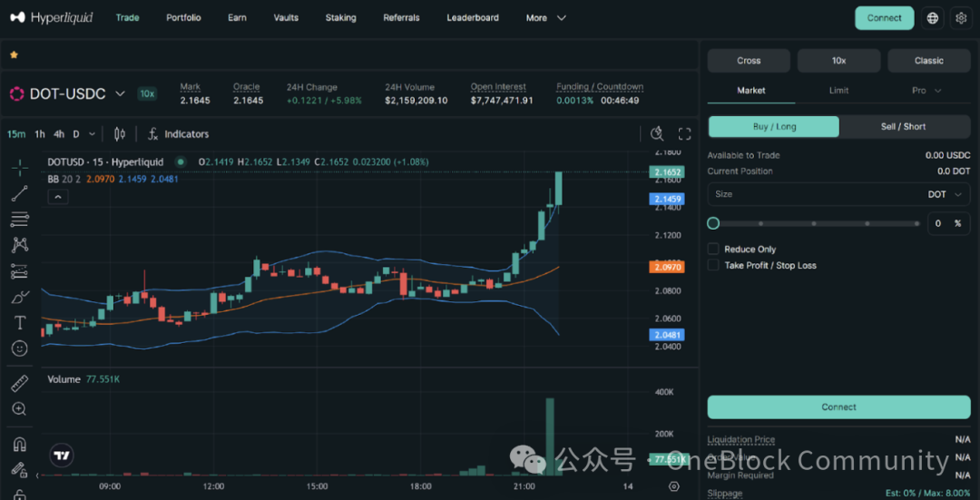
Task: Open chart settings gear near time axis
Action: point(673,486)
